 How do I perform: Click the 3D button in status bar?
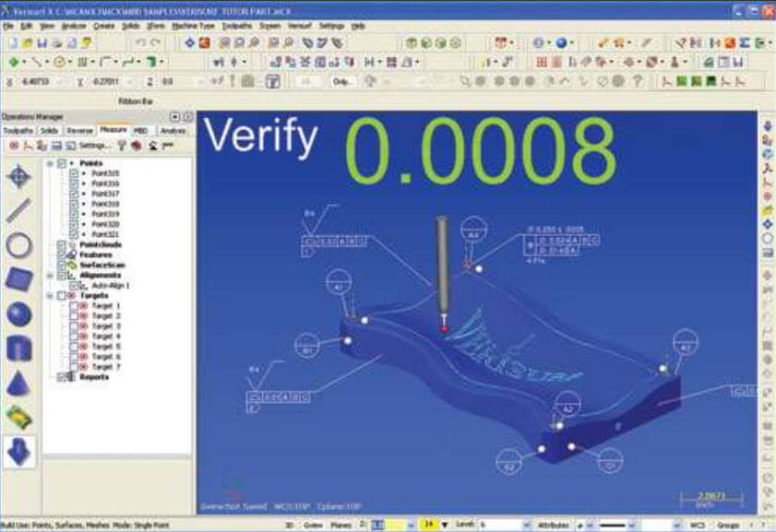click(x=290, y=525)
